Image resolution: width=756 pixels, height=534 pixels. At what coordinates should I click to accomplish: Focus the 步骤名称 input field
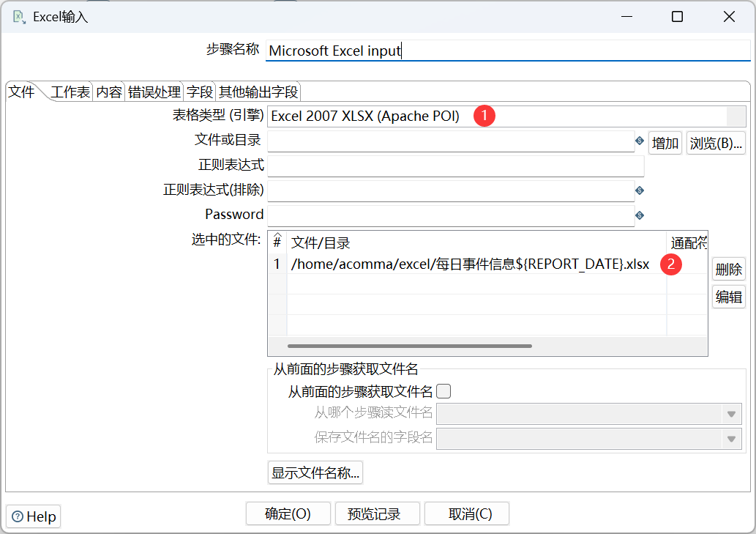pyautogui.click(x=508, y=51)
